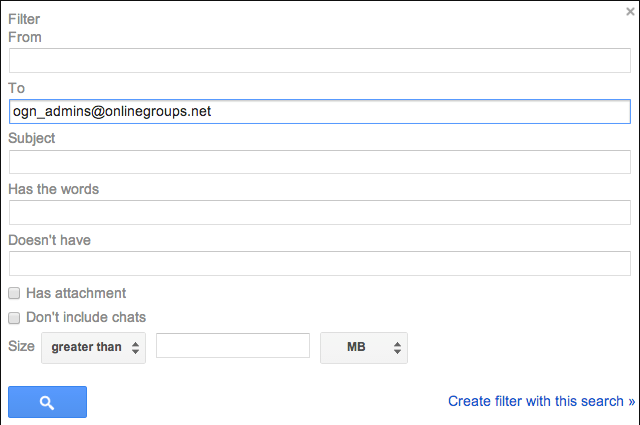Click the 'Has attachment' label text
The width and height of the screenshot is (640, 425).
pos(76,293)
